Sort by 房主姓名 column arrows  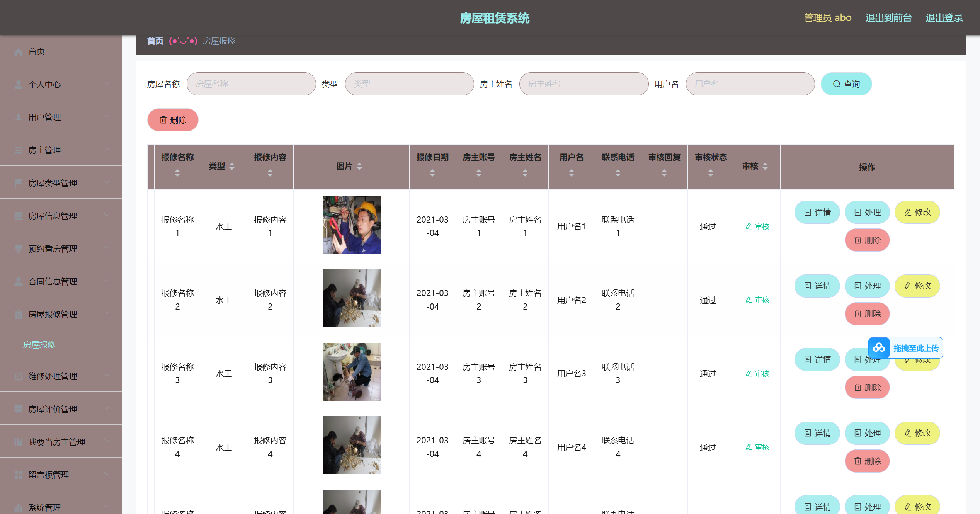(x=525, y=173)
